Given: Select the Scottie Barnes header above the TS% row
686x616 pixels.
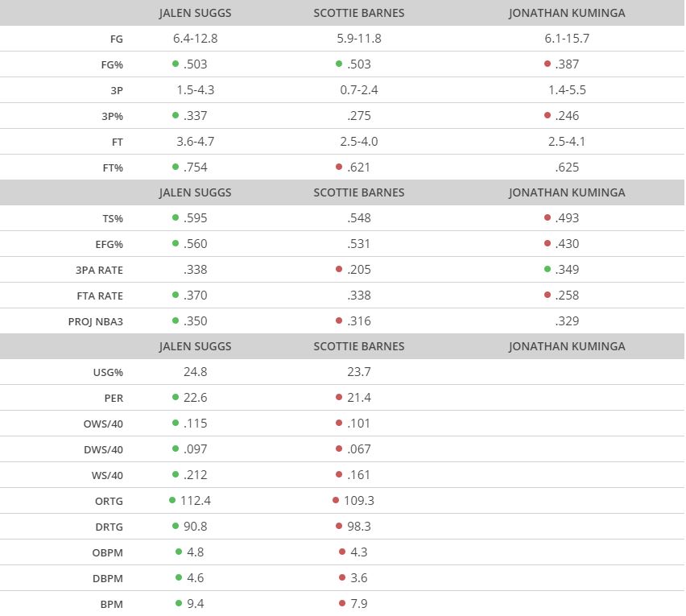Looking at the screenshot, I should click(359, 192).
